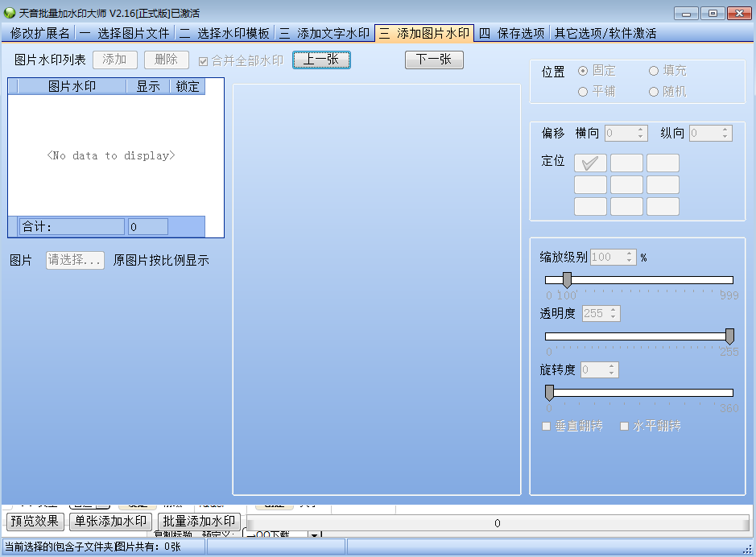Select the center anchor in positioning grid
The image size is (756, 557).
click(x=626, y=185)
